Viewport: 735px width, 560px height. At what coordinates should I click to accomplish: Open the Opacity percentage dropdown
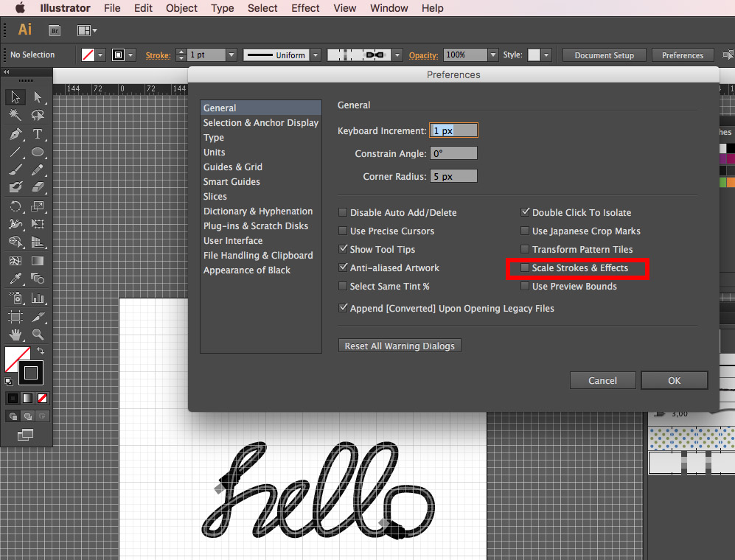click(492, 55)
